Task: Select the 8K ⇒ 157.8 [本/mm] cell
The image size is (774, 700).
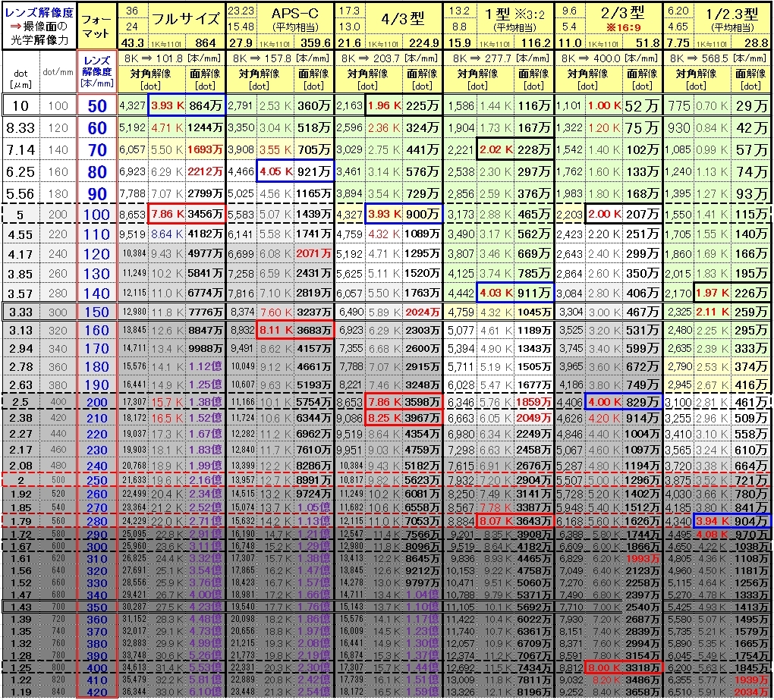Action: click(x=280, y=58)
